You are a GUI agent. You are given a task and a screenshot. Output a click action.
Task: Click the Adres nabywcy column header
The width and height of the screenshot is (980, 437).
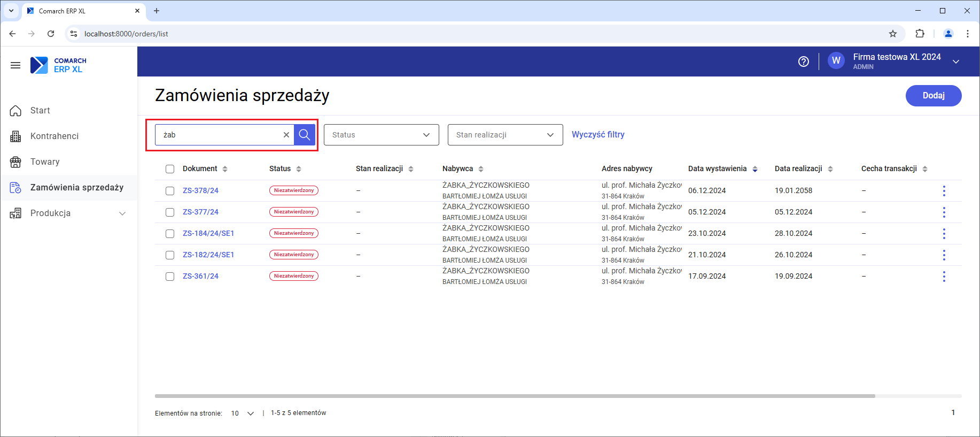pyautogui.click(x=627, y=168)
